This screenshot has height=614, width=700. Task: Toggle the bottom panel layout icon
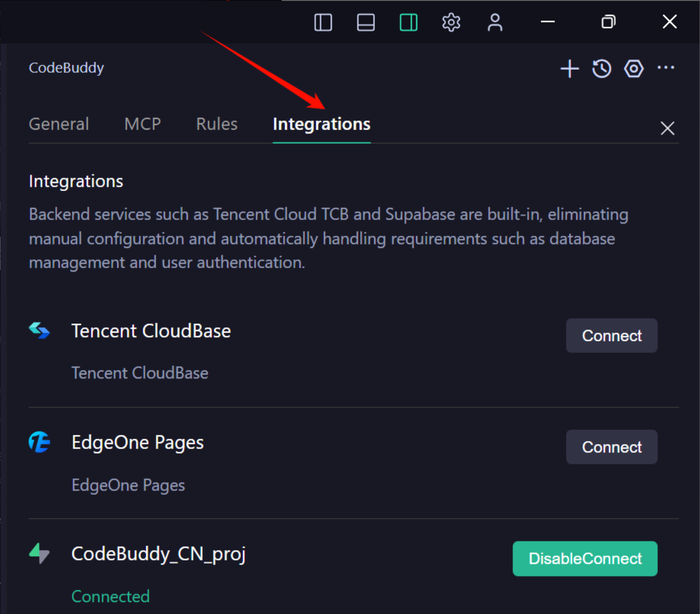point(366,22)
